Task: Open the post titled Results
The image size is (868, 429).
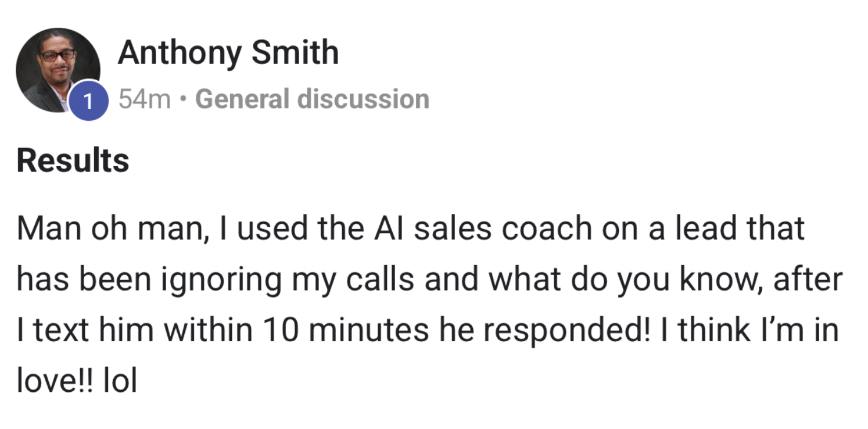Action: [x=72, y=161]
